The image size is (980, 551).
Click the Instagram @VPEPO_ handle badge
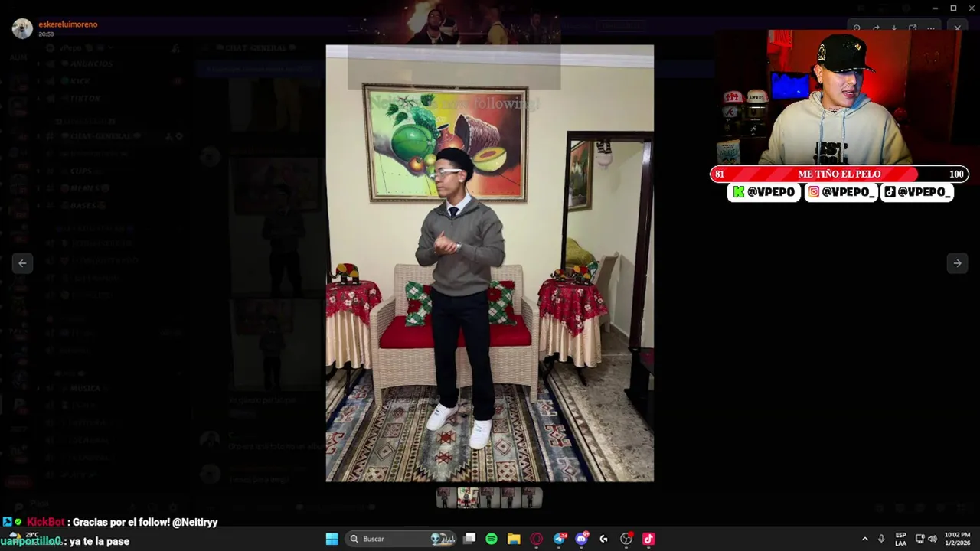pos(841,192)
